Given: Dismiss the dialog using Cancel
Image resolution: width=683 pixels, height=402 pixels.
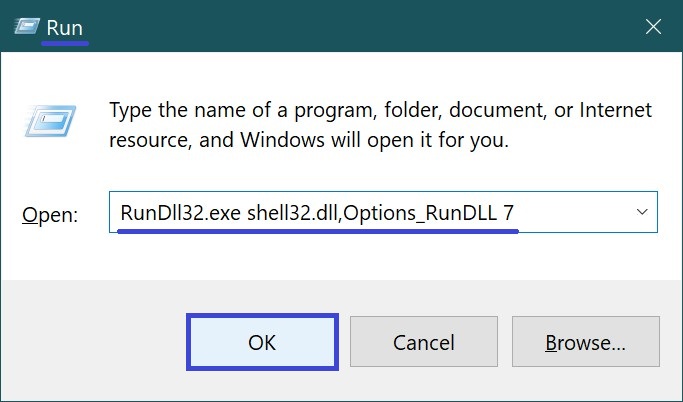Looking at the screenshot, I should (424, 342).
